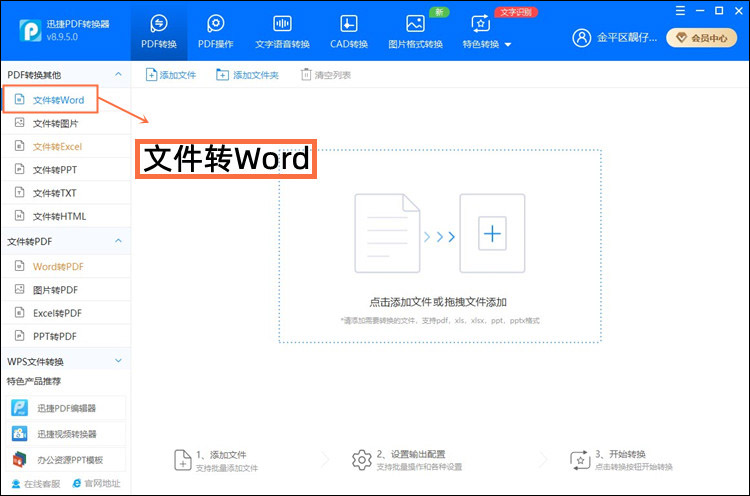Click step 3 开始转换 icon
The width and height of the screenshot is (750, 496).
pyautogui.click(x=580, y=460)
